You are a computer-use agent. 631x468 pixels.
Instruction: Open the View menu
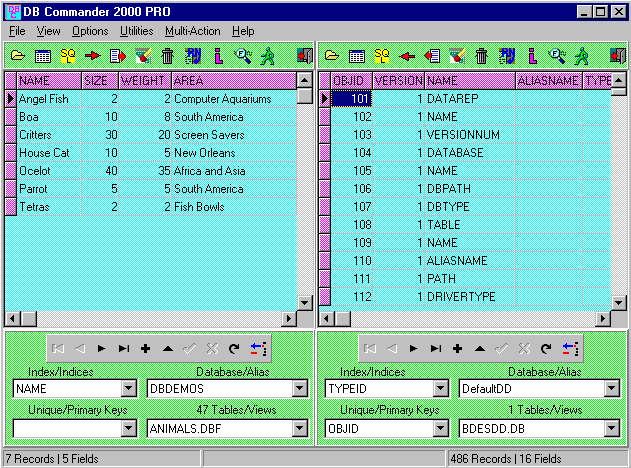tap(48, 31)
